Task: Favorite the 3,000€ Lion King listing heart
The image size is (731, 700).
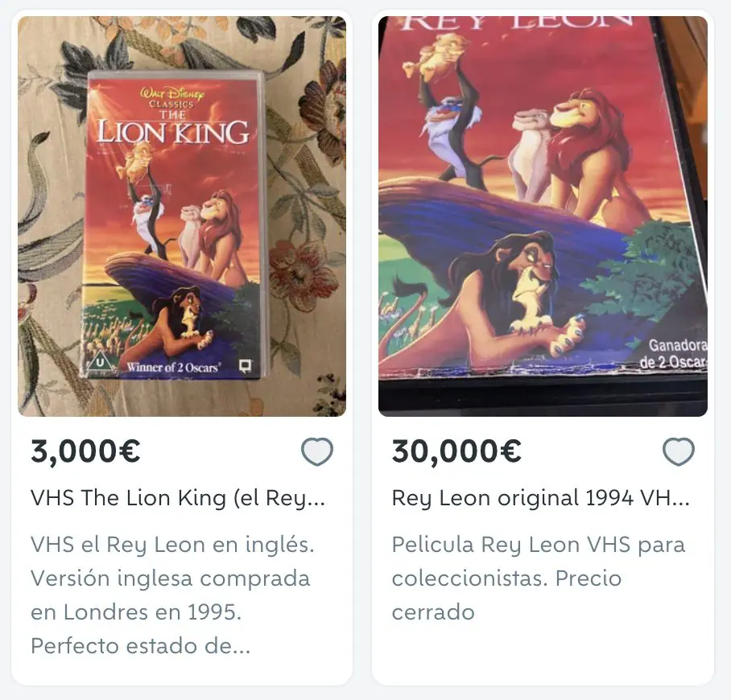Action: (x=317, y=451)
